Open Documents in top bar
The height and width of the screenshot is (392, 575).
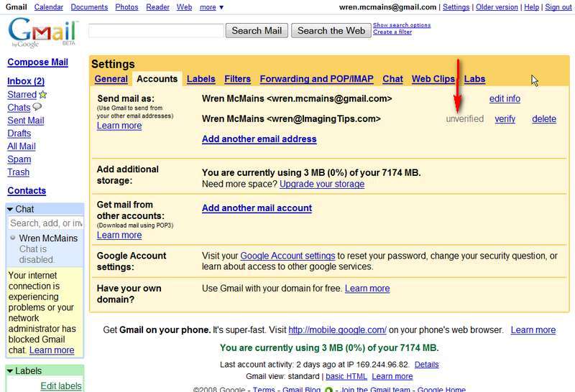point(89,7)
